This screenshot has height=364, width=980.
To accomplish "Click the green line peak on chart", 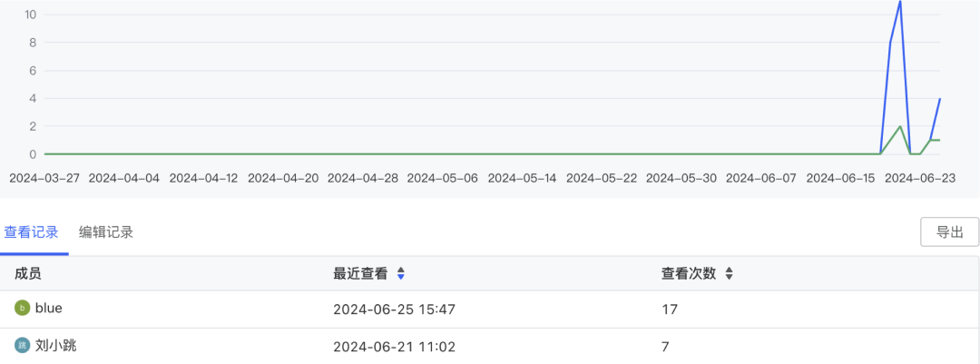I will tap(900, 126).
